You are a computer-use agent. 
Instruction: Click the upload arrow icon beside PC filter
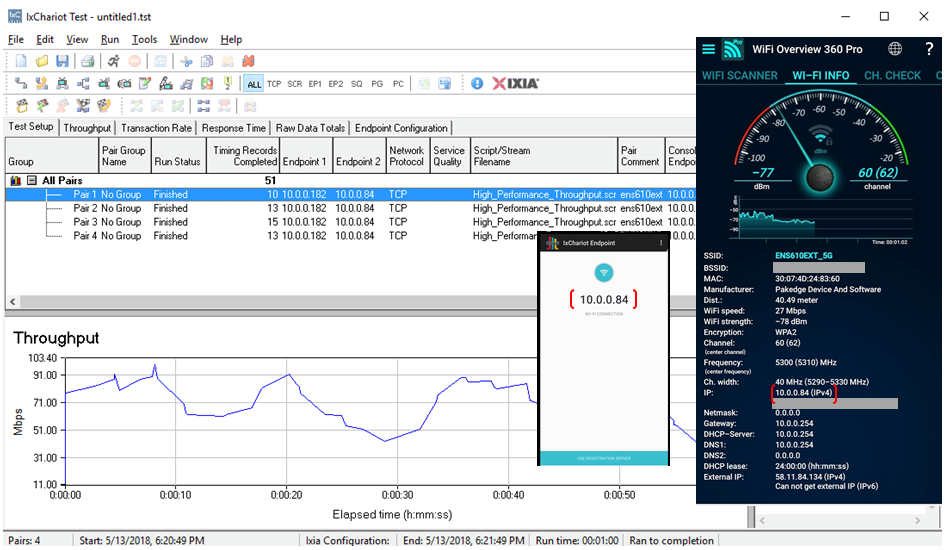click(444, 83)
